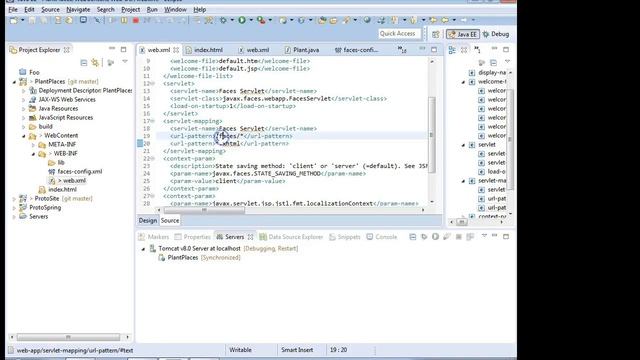The height and width of the screenshot is (360, 640).
Task: Click the Run External Tools toolbar icon
Action: coord(261,20)
